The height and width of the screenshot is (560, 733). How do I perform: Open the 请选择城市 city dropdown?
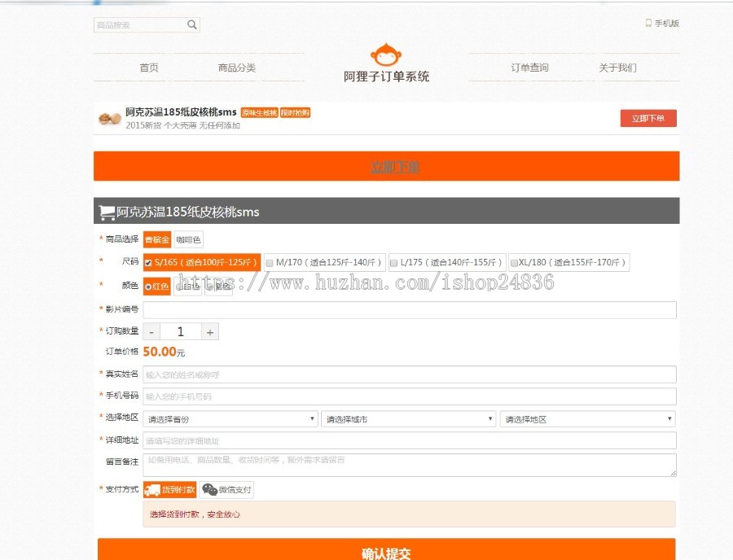click(407, 418)
